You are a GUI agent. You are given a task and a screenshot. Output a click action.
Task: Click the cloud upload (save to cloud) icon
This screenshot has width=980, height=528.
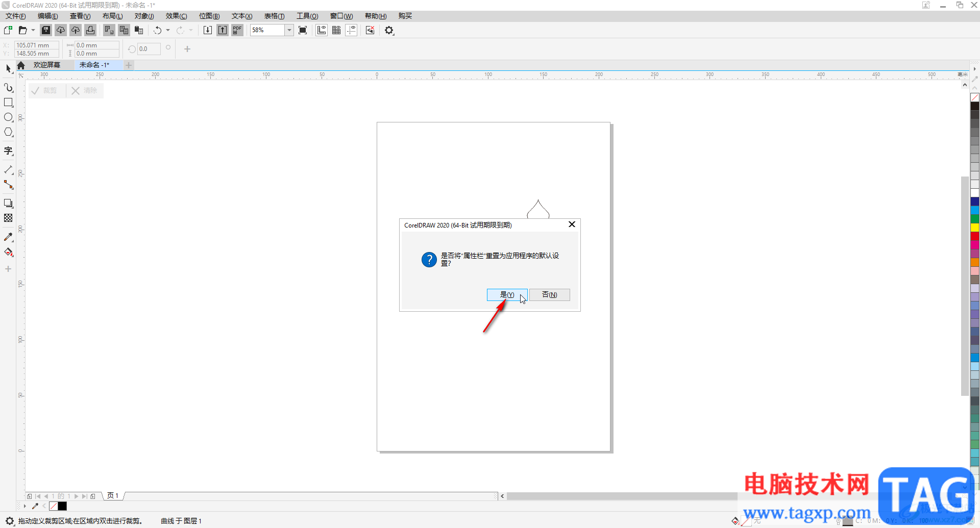point(76,30)
